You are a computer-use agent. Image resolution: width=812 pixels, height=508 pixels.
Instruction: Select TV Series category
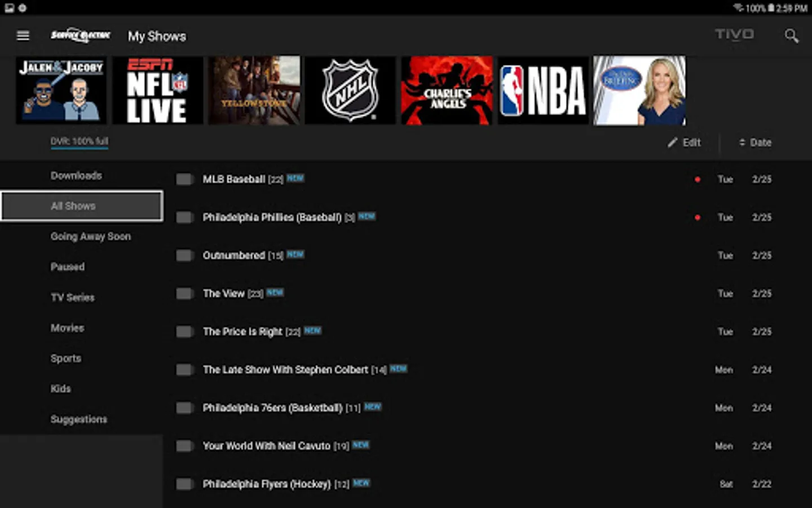point(73,297)
